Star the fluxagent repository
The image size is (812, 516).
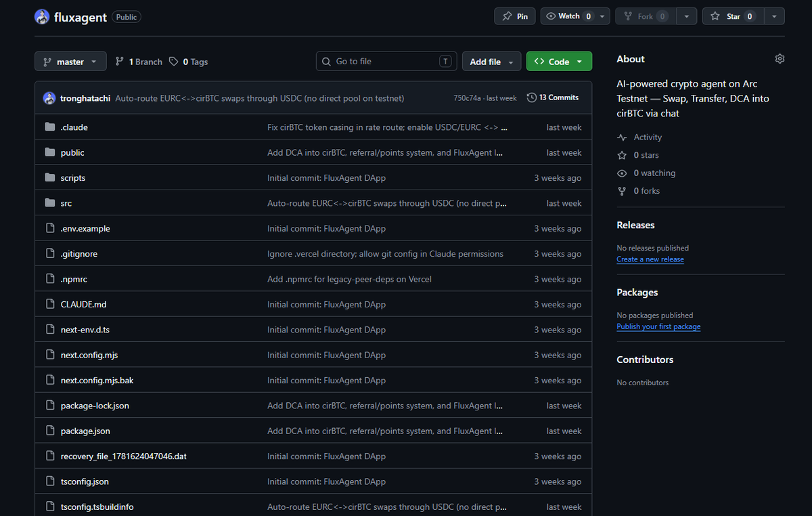point(733,16)
